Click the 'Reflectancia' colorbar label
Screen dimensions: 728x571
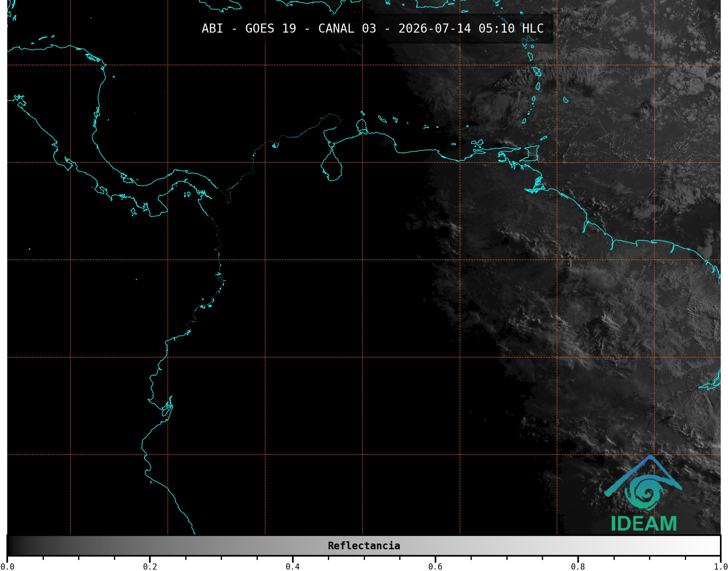tap(364, 546)
